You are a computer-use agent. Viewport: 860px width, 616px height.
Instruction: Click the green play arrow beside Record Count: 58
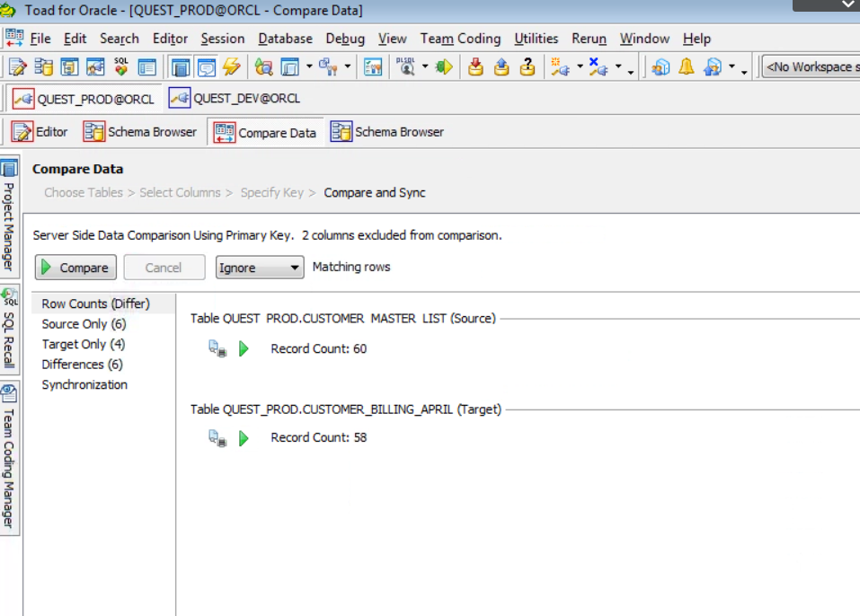click(244, 438)
